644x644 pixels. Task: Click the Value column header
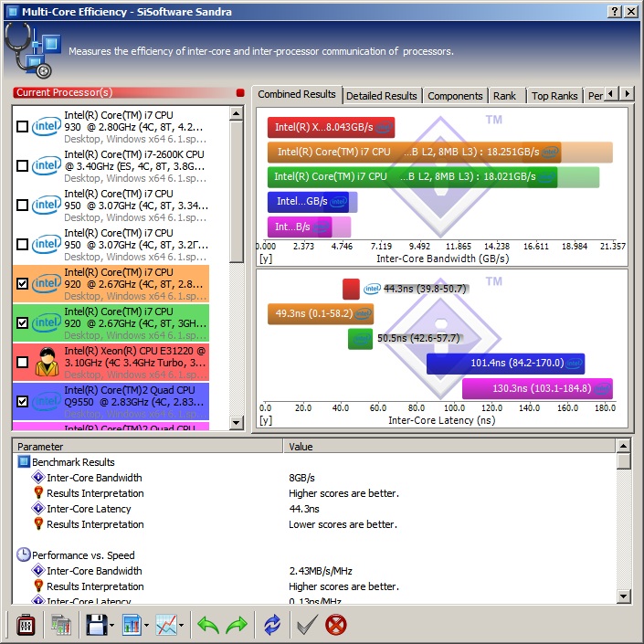(x=450, y=447)
